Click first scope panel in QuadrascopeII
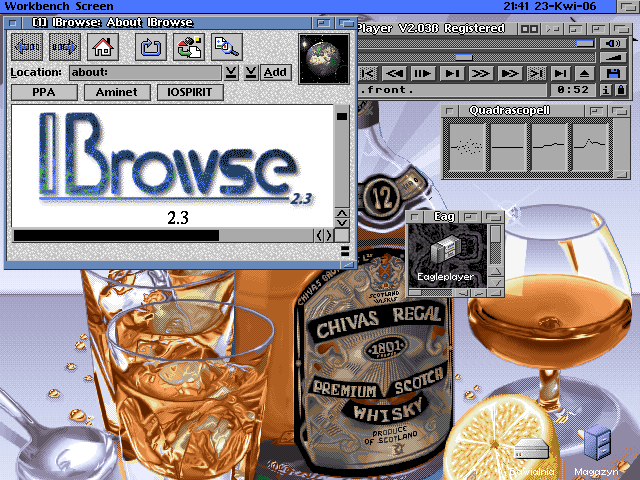The width and height of the screenshot is (640, 480). 467,147
